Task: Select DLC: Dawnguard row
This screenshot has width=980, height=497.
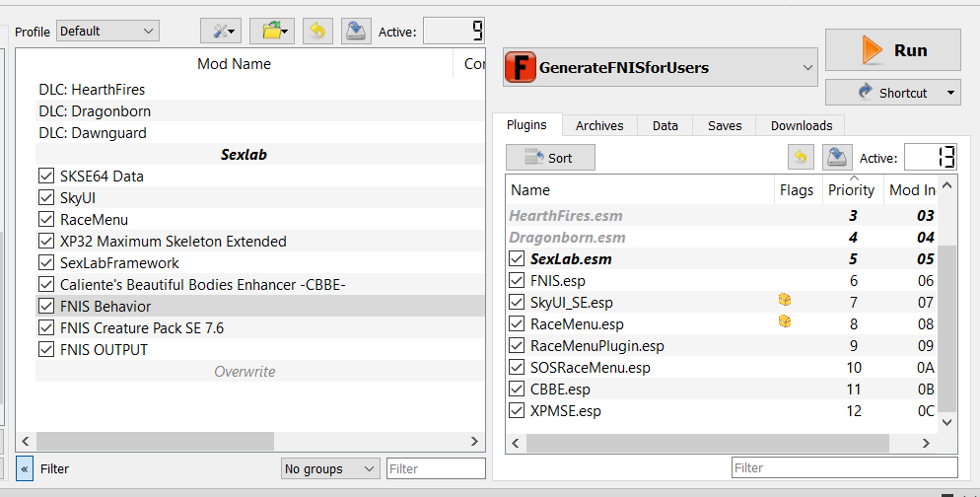Action: [260, 132]
